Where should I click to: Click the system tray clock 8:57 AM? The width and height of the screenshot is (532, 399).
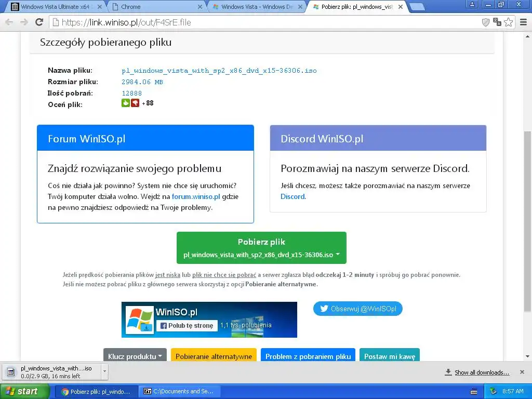point(513,392)
